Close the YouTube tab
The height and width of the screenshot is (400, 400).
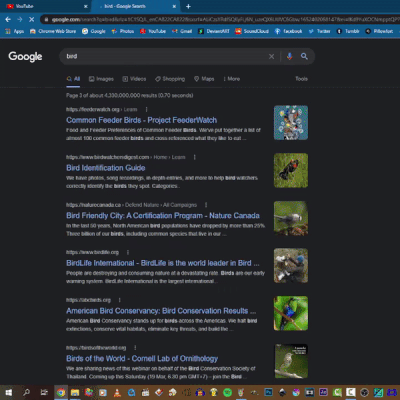pyautogui.click(x=86, y=6)
